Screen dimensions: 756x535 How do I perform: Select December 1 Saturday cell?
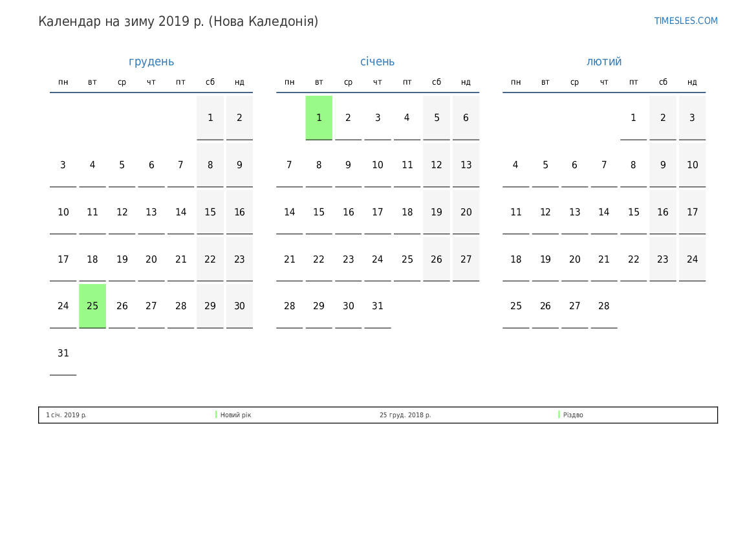pos(210,118)
